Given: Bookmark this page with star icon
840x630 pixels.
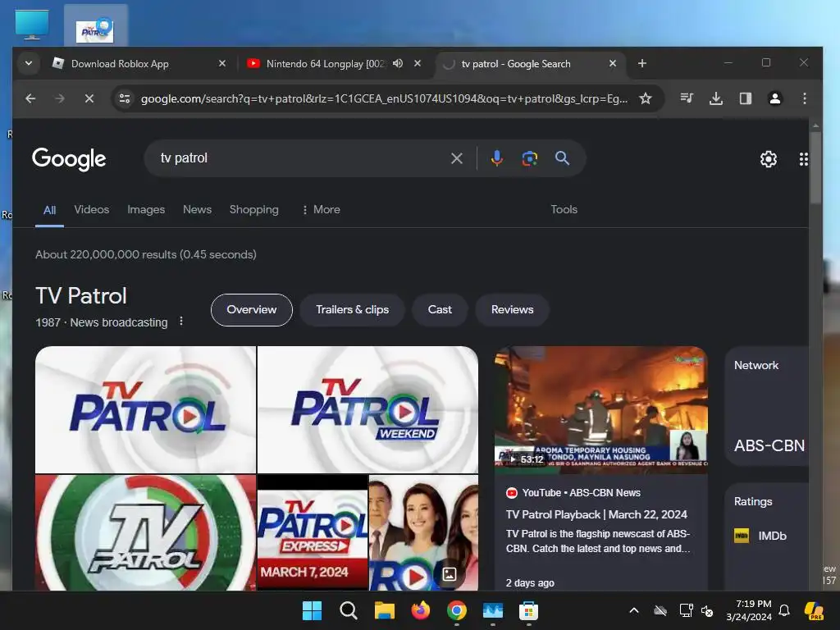Looking at the screenshot, I should click(x=645, y=98).
